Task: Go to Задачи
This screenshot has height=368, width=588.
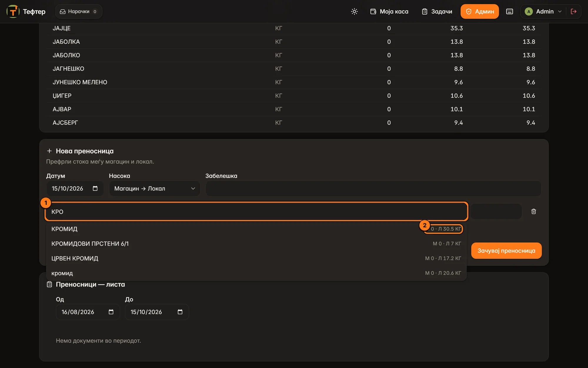Action: [437, 11]
